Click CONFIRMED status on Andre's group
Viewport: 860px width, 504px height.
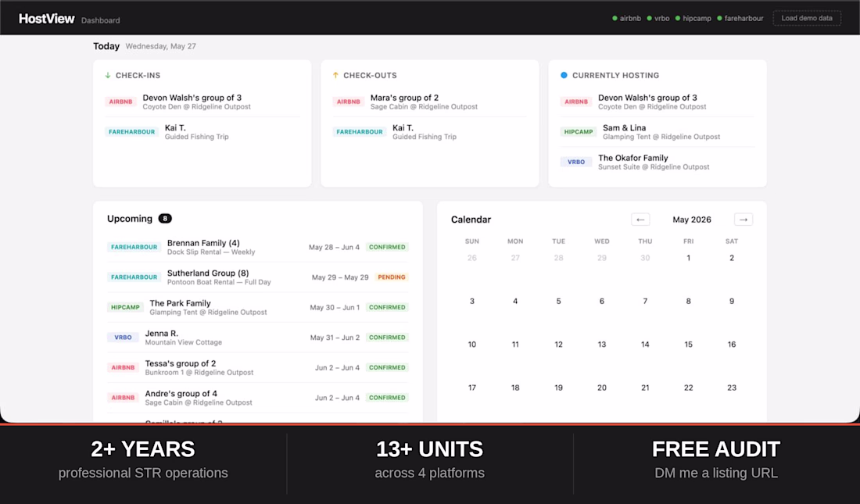387,398
